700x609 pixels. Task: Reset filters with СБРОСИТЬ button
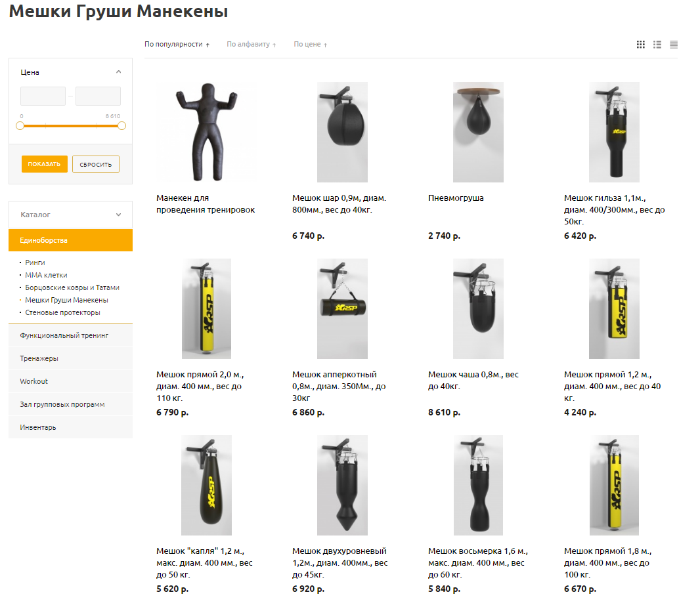pyautogui.click(x=95, y=164)
